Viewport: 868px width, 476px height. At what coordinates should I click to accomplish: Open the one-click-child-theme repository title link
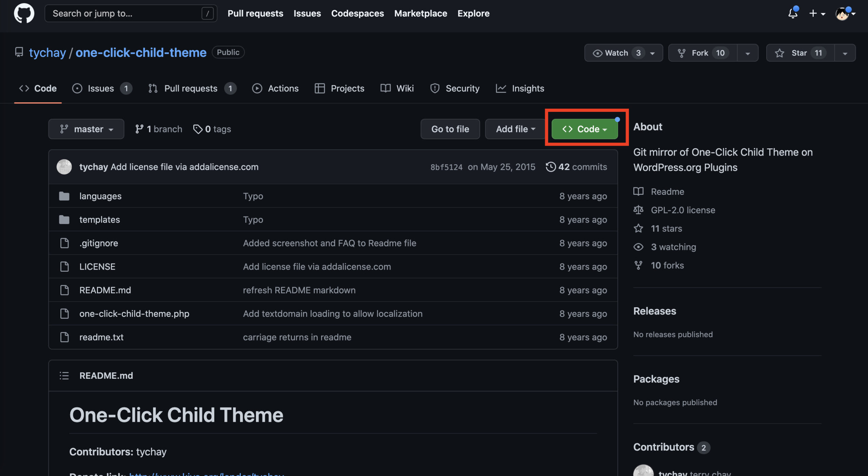141,53
